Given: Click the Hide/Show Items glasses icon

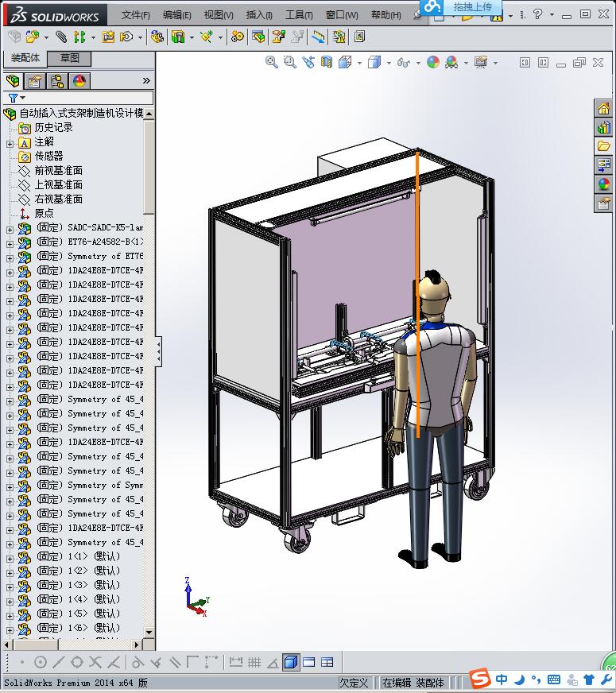Looking at the screenshot, I should click(404, 62).
